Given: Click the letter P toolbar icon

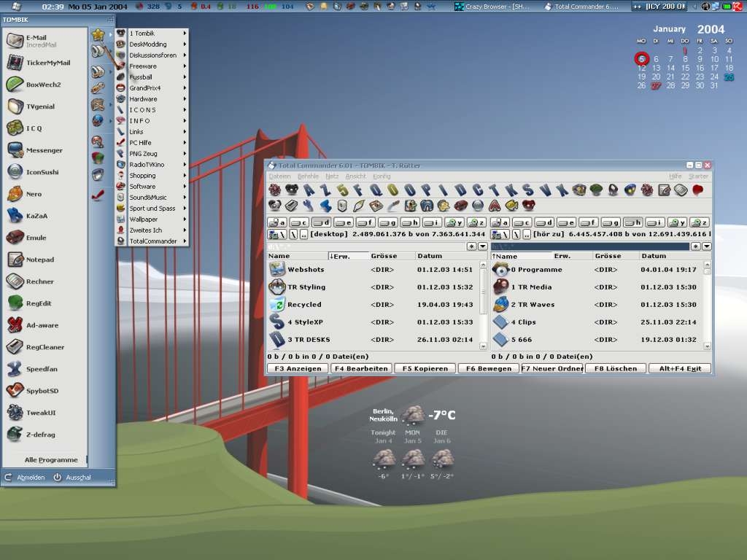Looking at the screenshot, I should (426, 190).
